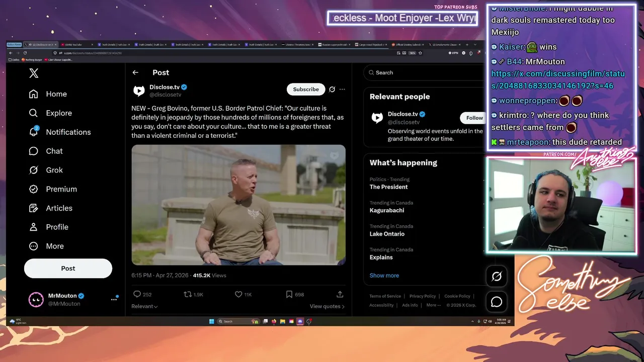This screenshot has width=644, height=362.
Task: Switch to Official Destiny Subreddit tab
Action: (x=408, y=45)
